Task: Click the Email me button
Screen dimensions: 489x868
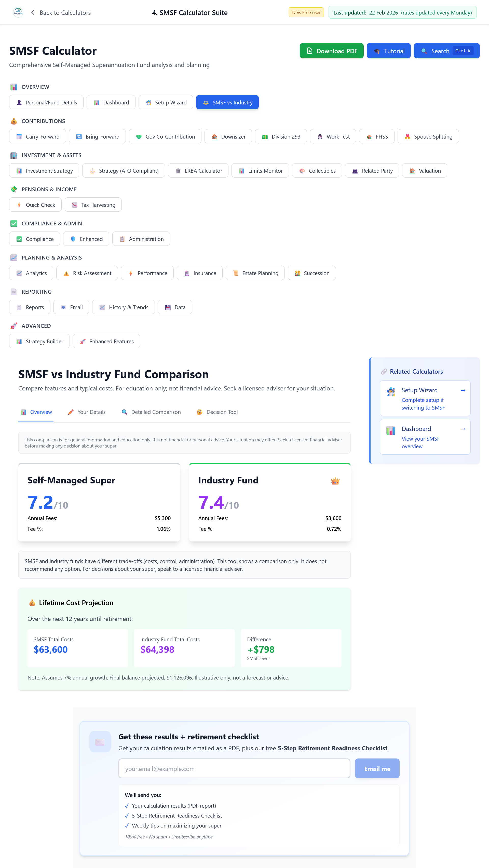Action: coord(377,769)
